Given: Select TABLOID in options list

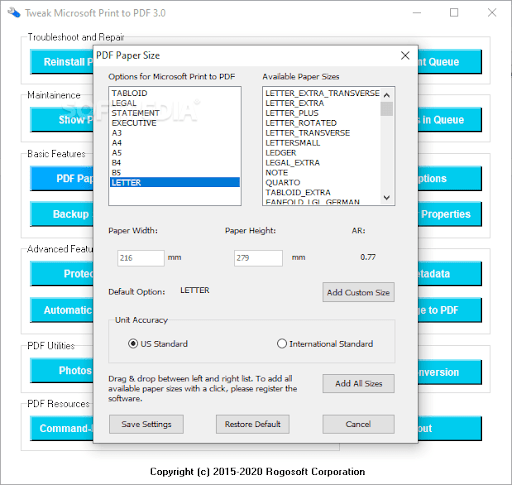Looking at the screenshot, I should pyautogui.click(x=175, y=93).
